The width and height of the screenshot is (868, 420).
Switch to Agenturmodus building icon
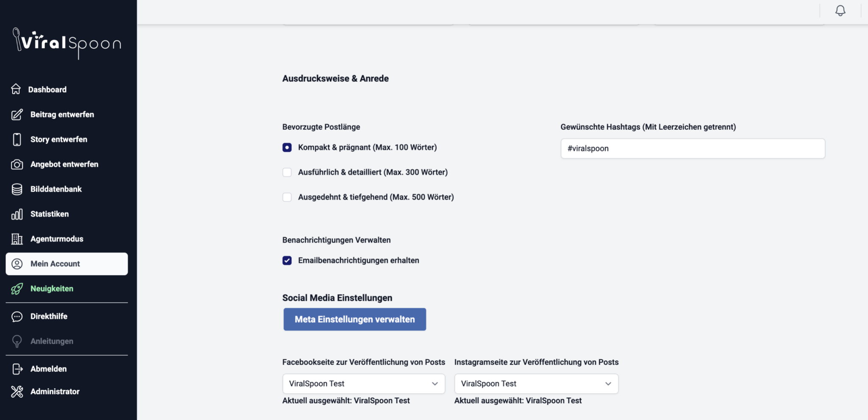pos(17,239)
